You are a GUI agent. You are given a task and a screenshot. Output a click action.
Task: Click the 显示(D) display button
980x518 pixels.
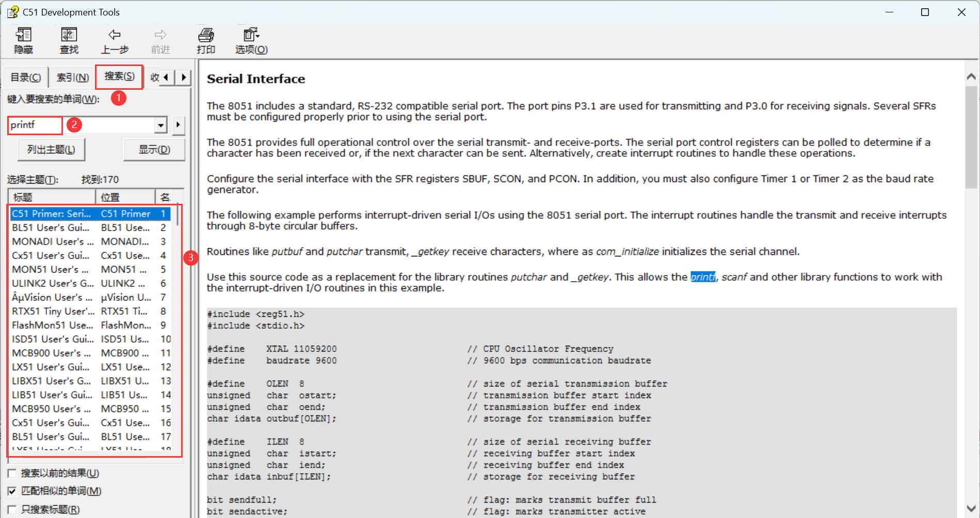[154, 150]
